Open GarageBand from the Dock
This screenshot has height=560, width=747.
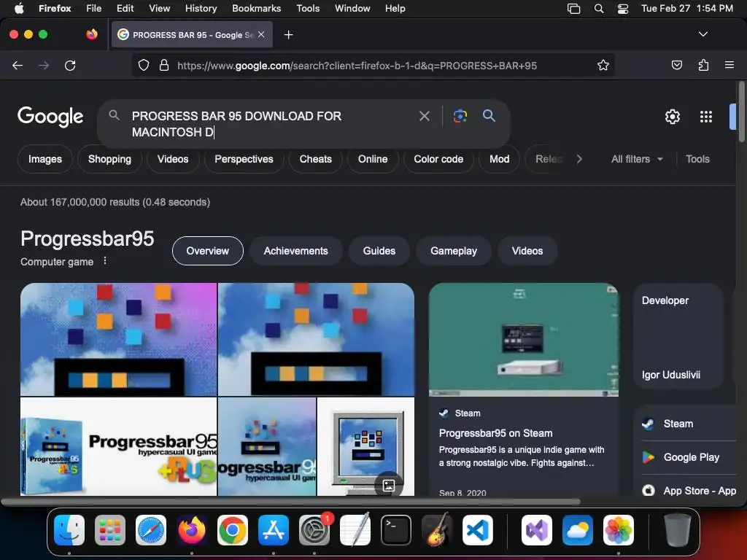click(x=437, y=530)
